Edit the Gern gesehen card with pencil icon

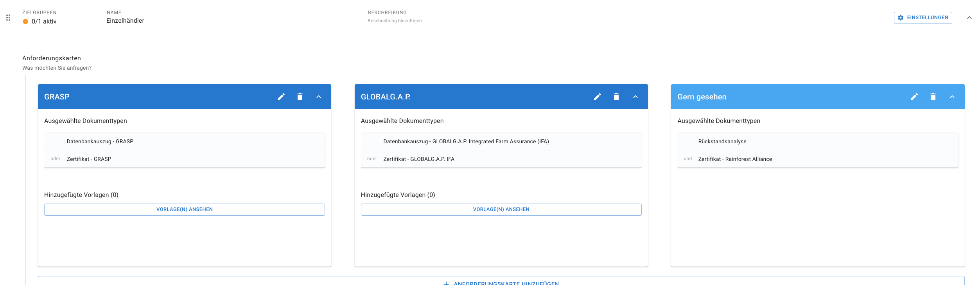914,97
